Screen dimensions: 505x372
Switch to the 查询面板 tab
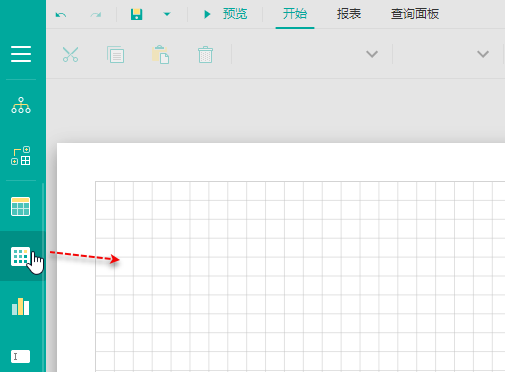click(415, 14)
